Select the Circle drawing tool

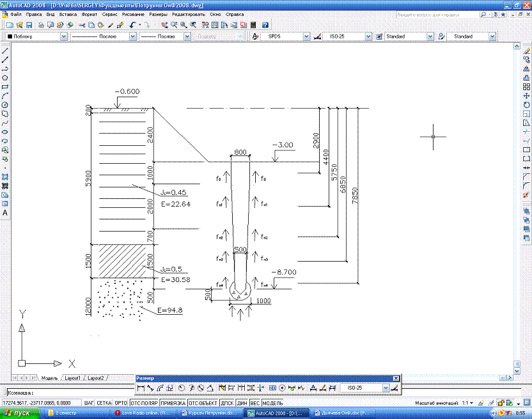click(x=5, y=104)
